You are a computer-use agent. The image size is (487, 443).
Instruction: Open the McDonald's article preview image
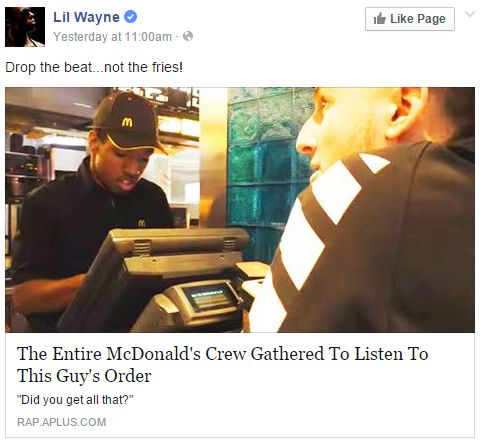coord(240,210)
